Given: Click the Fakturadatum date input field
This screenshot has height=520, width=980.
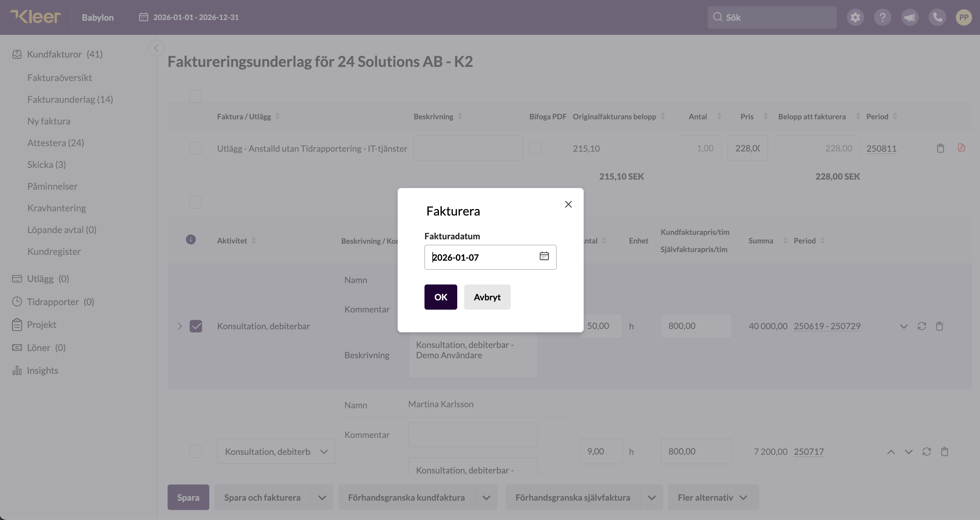Looking at the screenshot, I should coord(490,257).
